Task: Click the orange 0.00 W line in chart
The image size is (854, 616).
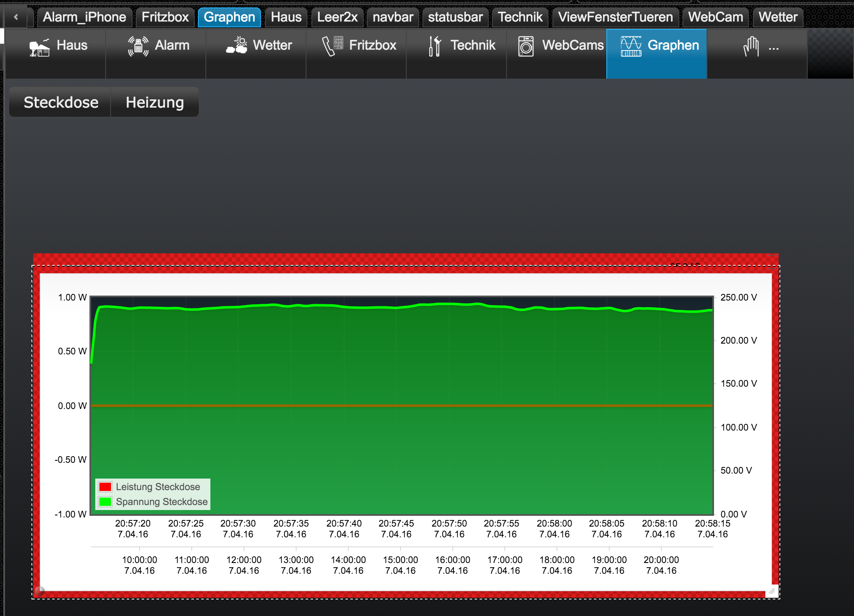Action: (402, 406)
